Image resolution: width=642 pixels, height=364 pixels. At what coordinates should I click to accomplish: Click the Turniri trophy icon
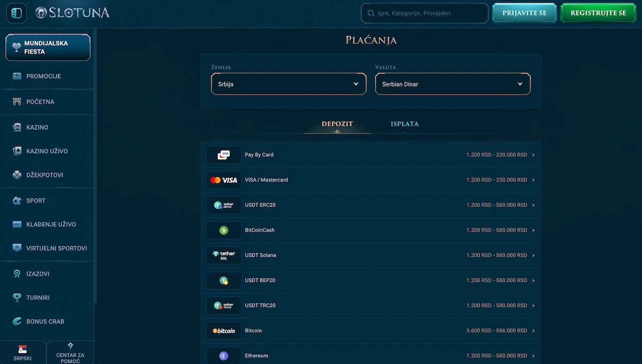(x=17, y=297)
